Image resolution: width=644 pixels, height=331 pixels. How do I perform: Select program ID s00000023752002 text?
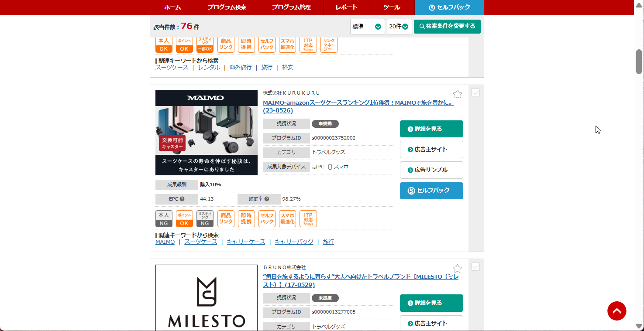334,138
